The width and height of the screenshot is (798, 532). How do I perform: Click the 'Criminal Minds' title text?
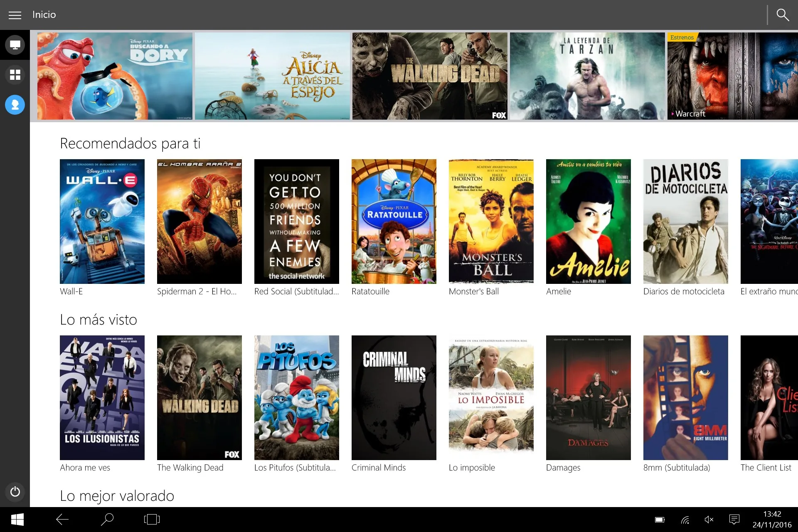[x=379, y=468]
